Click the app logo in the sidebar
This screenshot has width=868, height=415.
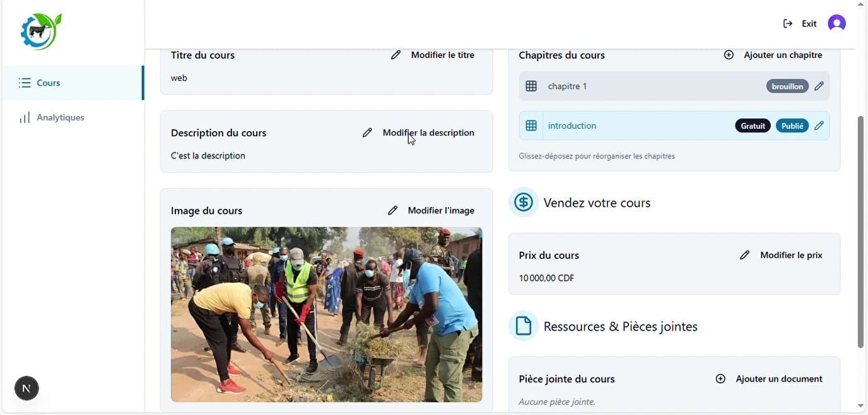41,31
